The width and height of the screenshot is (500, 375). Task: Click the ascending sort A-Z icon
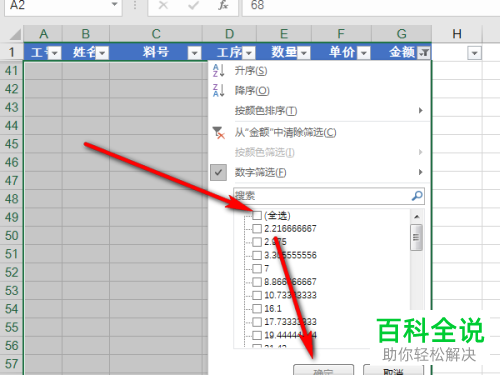(218, 71)
